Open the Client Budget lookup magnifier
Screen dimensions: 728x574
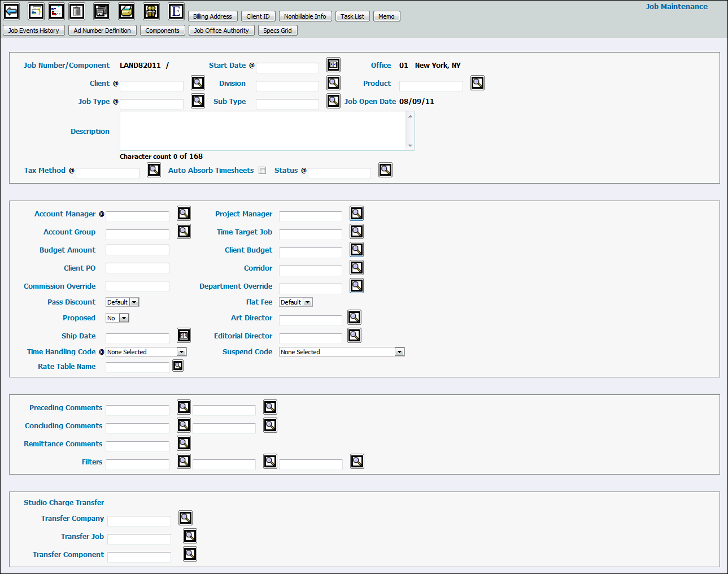point(356,249)
